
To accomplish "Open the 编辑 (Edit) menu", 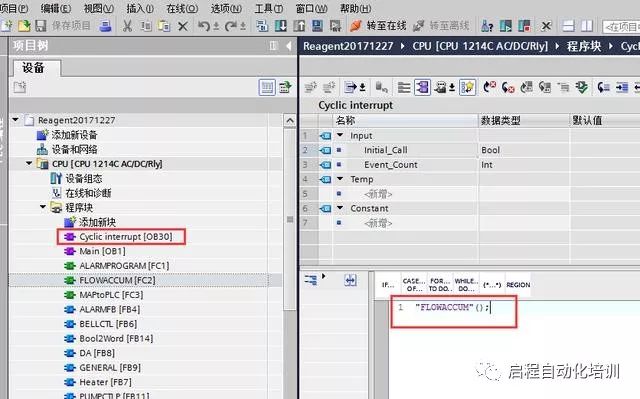I will (x=56, y=8).
